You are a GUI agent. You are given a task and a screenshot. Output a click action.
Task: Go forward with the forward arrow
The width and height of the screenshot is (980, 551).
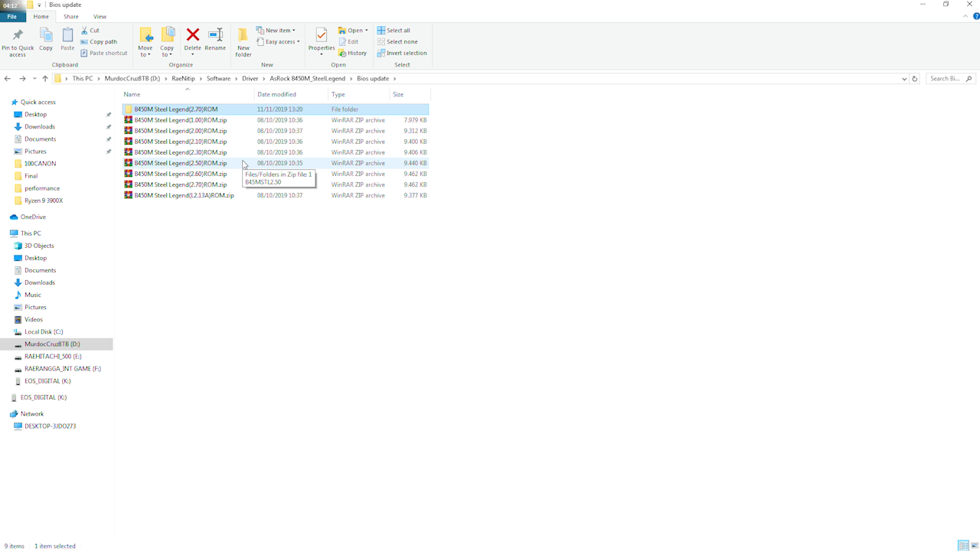click(x=22, y=78)
